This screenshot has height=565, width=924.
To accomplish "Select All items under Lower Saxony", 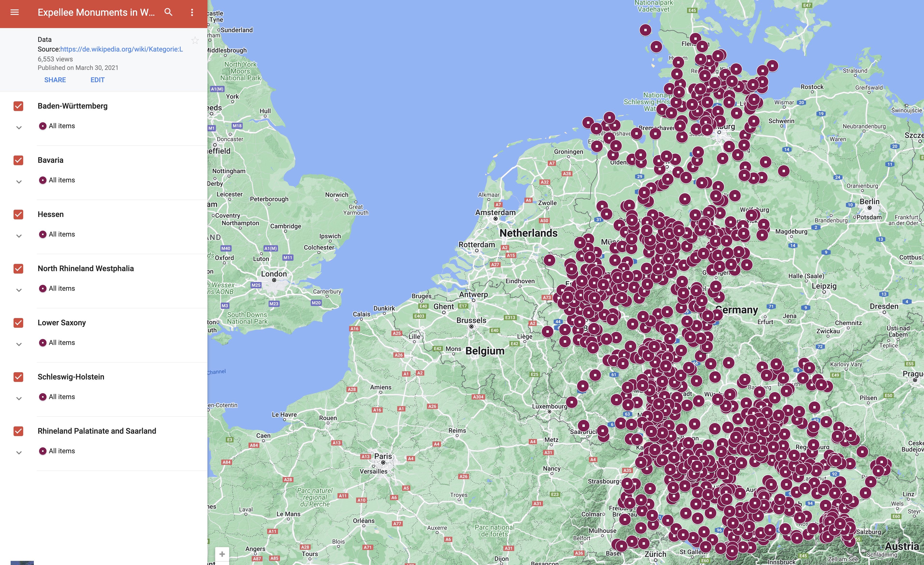I will tap(62, 342).
